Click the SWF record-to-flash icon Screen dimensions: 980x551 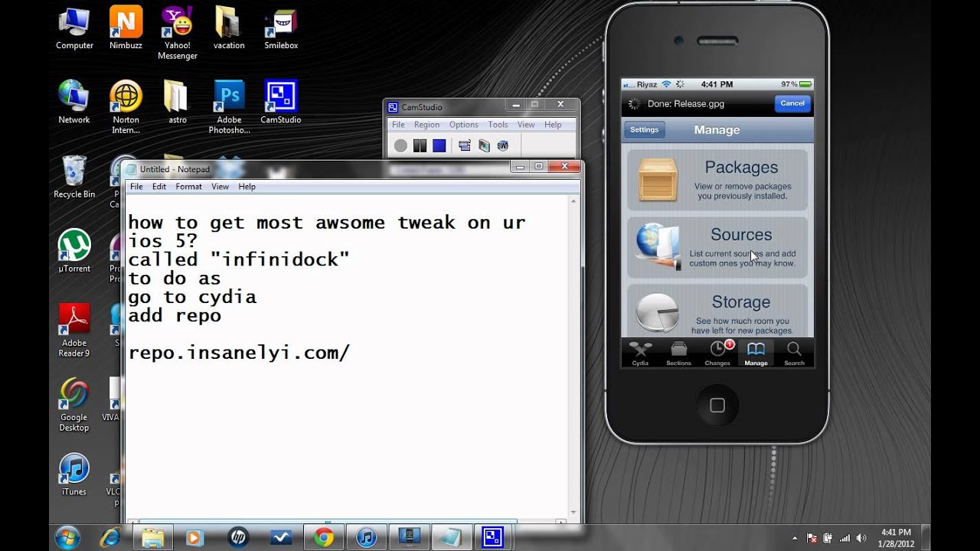tap(502, 145)
